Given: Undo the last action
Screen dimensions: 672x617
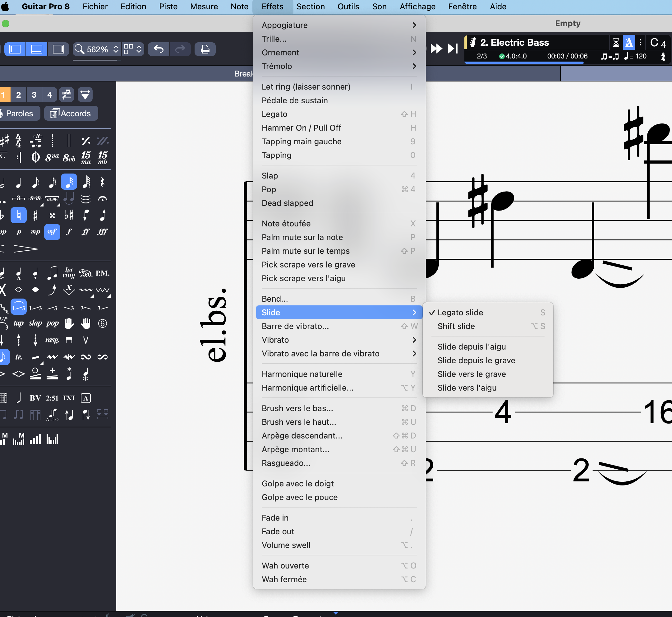Looking at the screenshot, I should pyautogui.click(x=159, y=49).
